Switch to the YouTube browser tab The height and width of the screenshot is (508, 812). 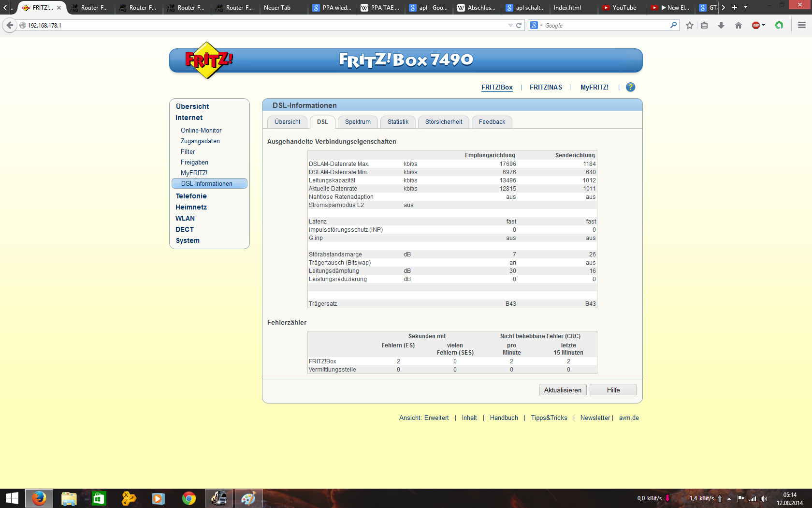pos(622,8)
